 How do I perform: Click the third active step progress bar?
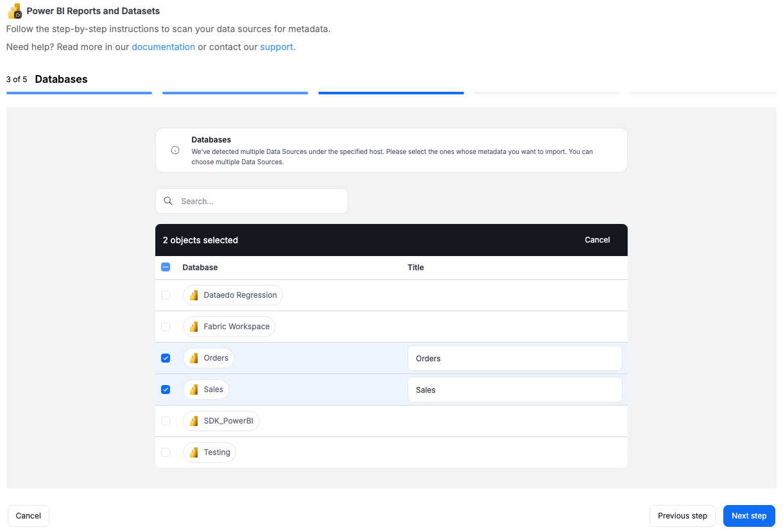(x=391, y=93)
